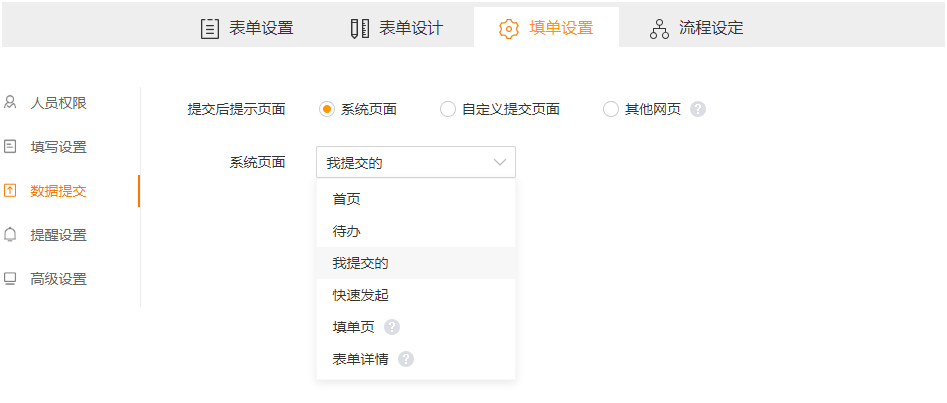Click the 提醒设置 bell icon
The image size is (947, 403).
coord(10,234)
